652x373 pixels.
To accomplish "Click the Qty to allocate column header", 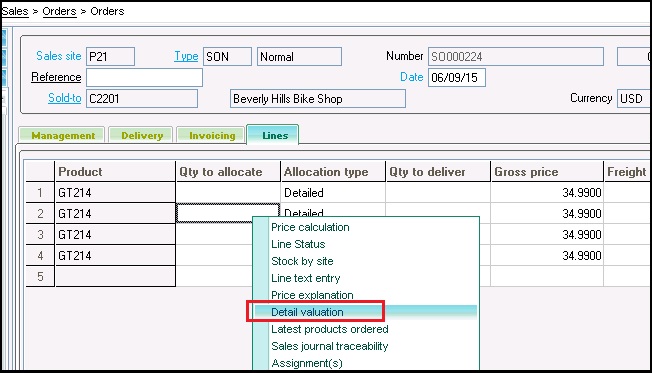I will 228,171.
